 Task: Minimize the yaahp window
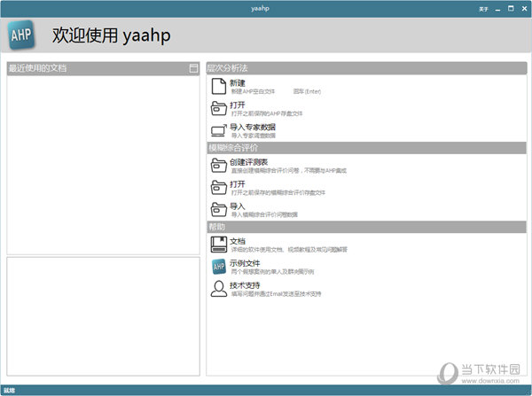click(497, 9)
